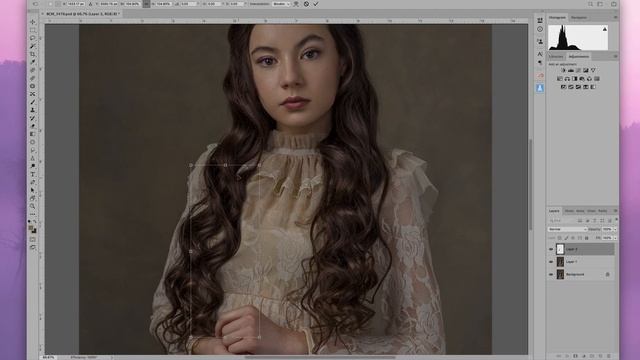This screenshot has width=640, height=360.
Task: Add a Brightness/Contrast adjustment
Action: click(x=563, y=70)
